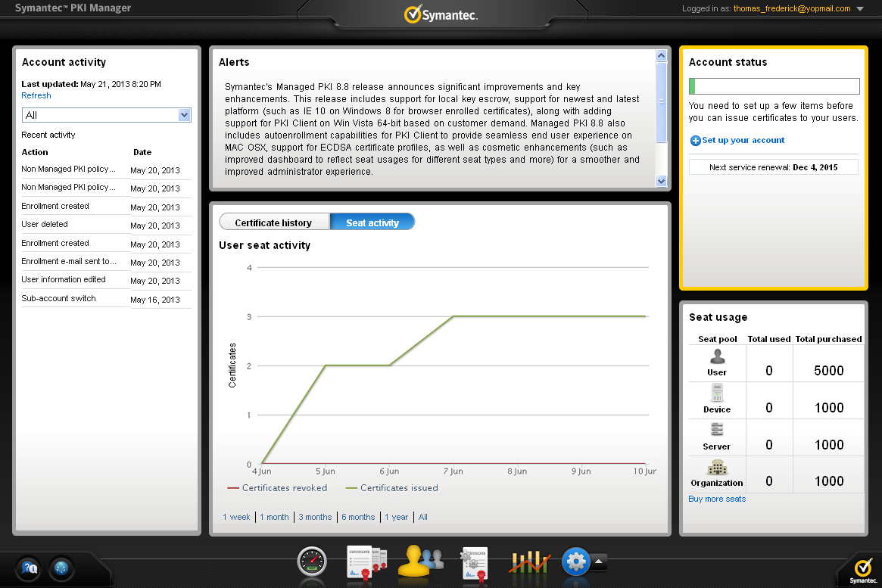Click the help icon in the bottom-left corner
The height and width of the screenshot is (588, 882).
(x=29, y=568)
